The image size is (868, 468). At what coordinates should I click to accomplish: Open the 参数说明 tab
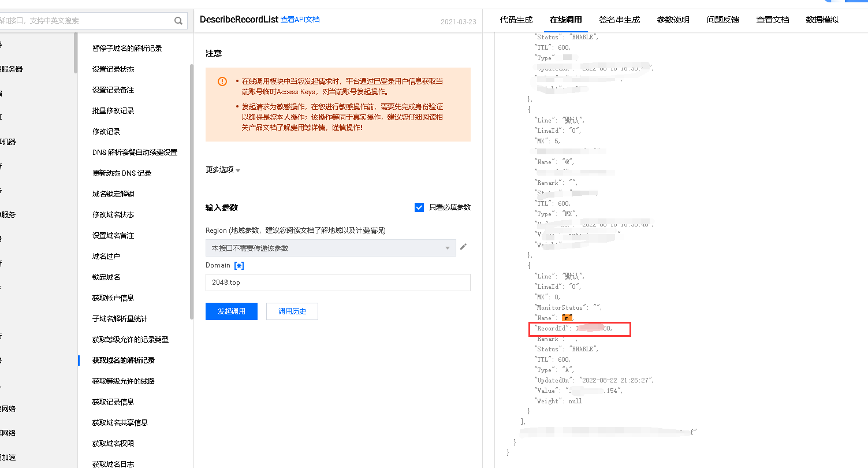pos(673,20)
